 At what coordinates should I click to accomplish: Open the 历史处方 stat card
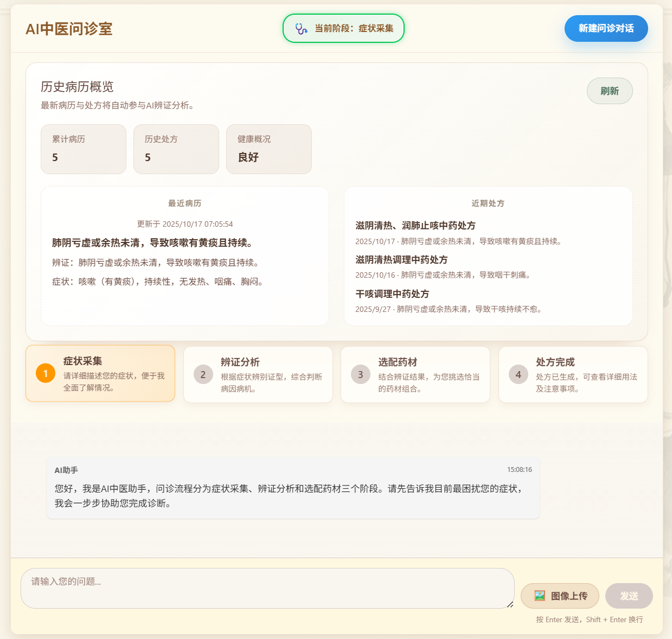click(176, 149)
